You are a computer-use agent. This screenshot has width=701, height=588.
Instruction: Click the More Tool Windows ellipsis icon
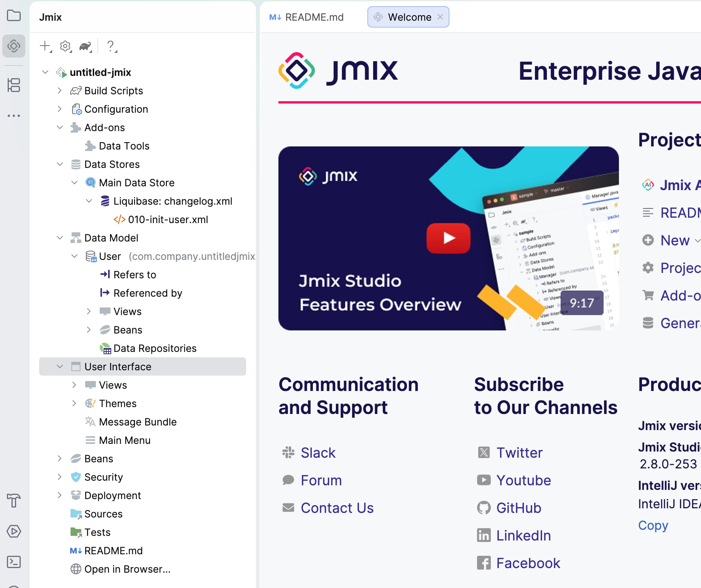click(x=14, y=115)
